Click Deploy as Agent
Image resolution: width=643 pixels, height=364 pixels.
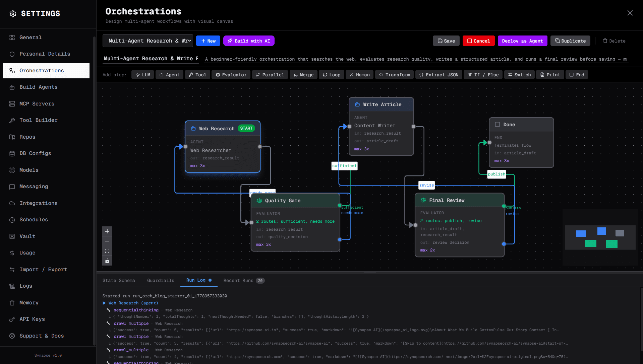point(522,41)
